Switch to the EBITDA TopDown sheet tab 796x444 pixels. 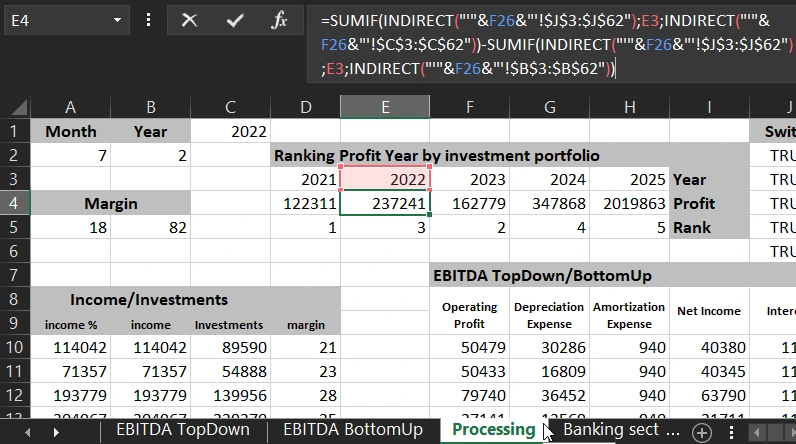point(183,430)
